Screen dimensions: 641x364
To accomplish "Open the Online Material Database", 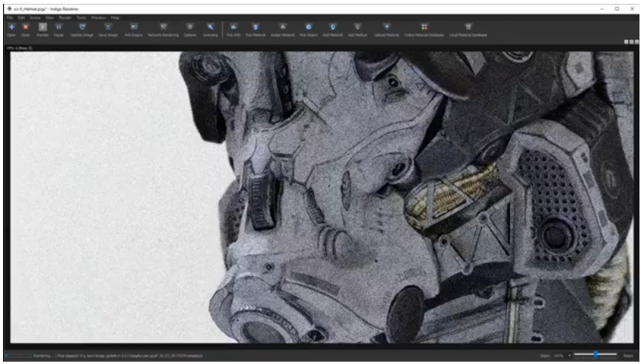I will (x=424, y=28).
